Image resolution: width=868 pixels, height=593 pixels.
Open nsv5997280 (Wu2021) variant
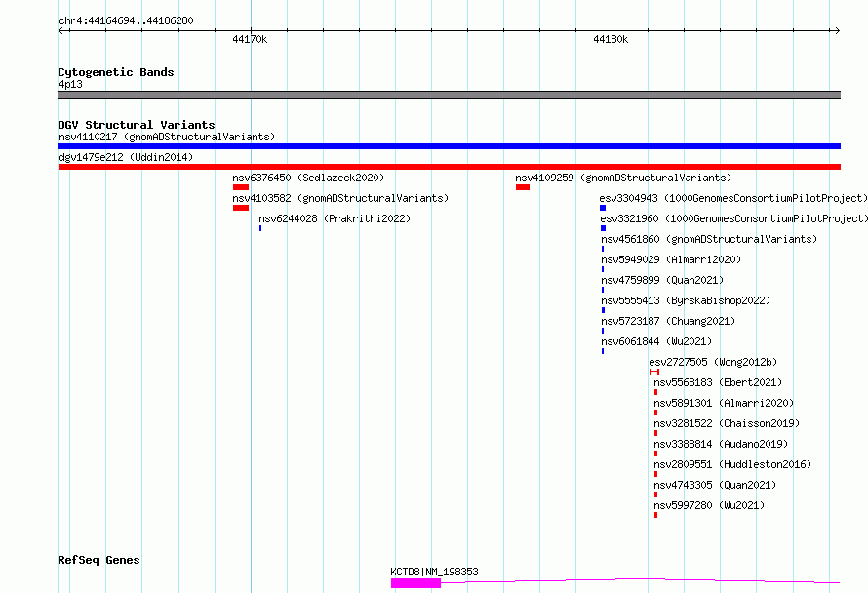coord(709,505)
